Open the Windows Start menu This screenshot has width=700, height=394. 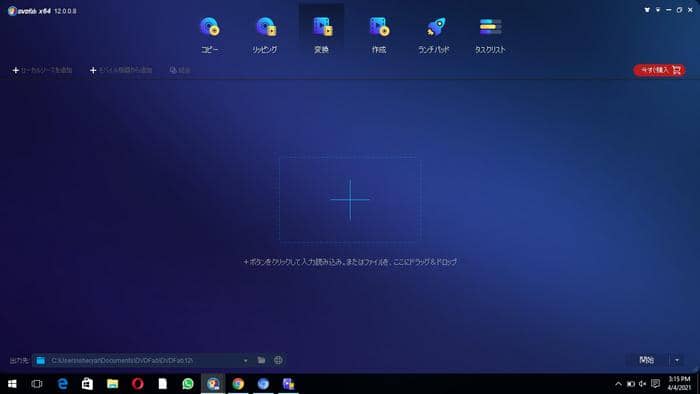tap(12, 384)
